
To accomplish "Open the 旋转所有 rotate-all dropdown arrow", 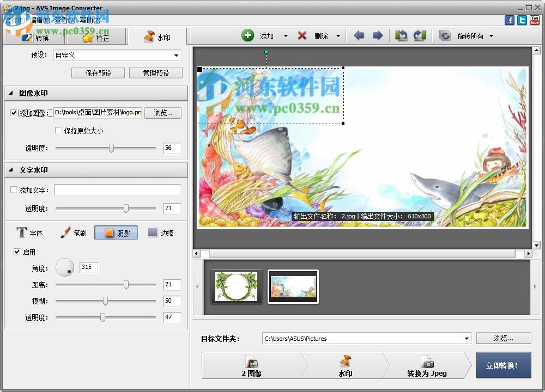I will tap(490, 35).
